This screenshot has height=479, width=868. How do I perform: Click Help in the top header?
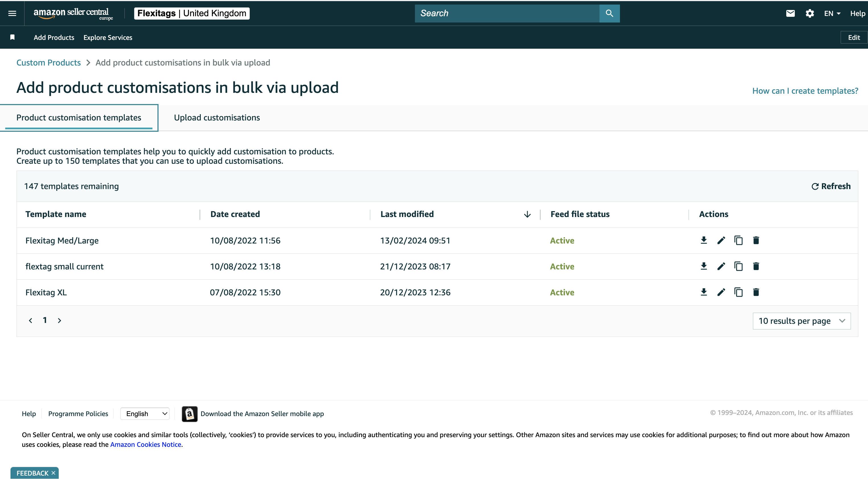tap(857, 13)
